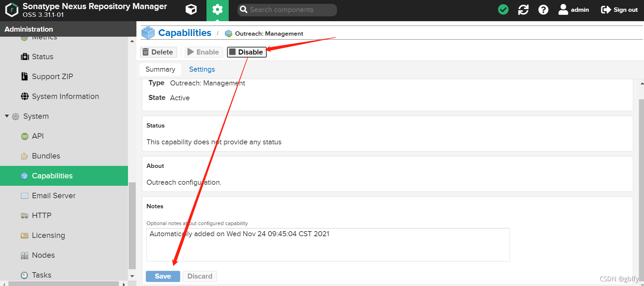The image size is (644, 286).
Task: Click the Support ZIP file icon
Action: [25, 76]
